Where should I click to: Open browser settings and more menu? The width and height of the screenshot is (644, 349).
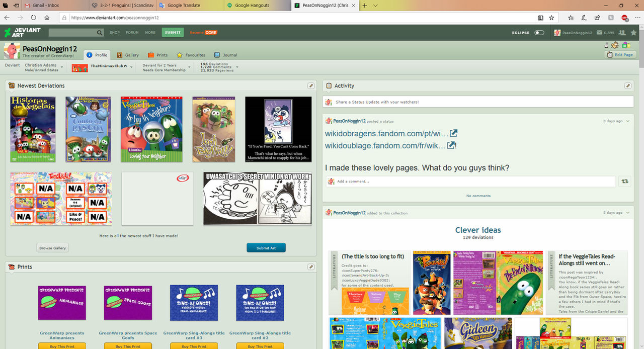click(637, 18)
